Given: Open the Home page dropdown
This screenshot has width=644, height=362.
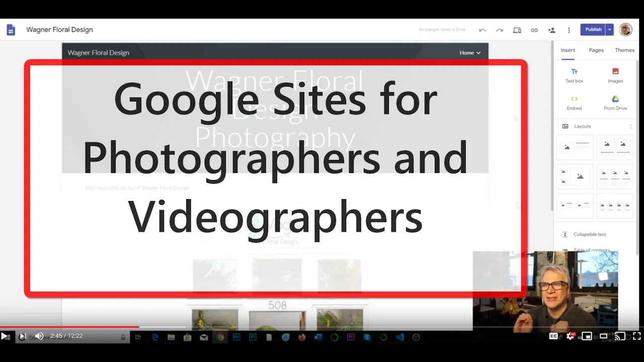Looking at the screenshot, I should [470, 53].
